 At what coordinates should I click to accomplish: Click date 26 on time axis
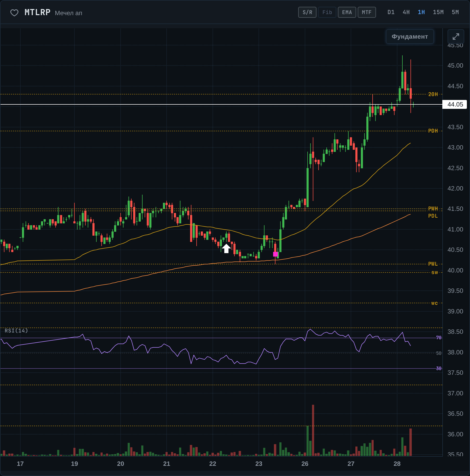tap(305, 464)
